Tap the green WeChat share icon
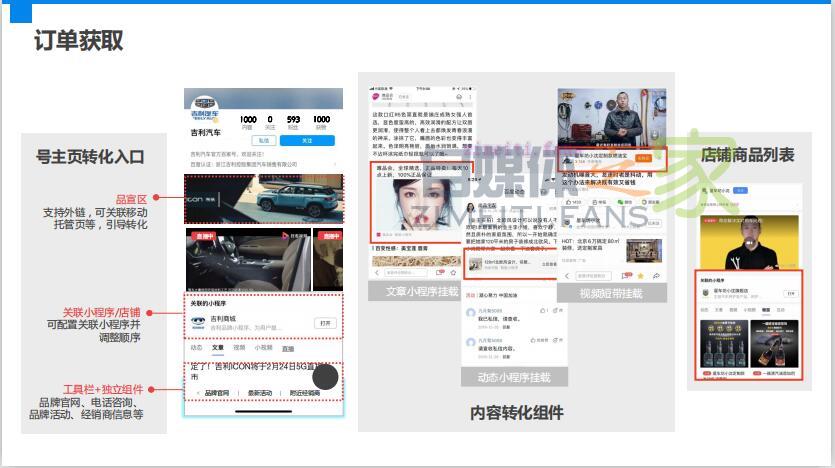This screenshot has height=468, width=835. click(x=620, y=202)
